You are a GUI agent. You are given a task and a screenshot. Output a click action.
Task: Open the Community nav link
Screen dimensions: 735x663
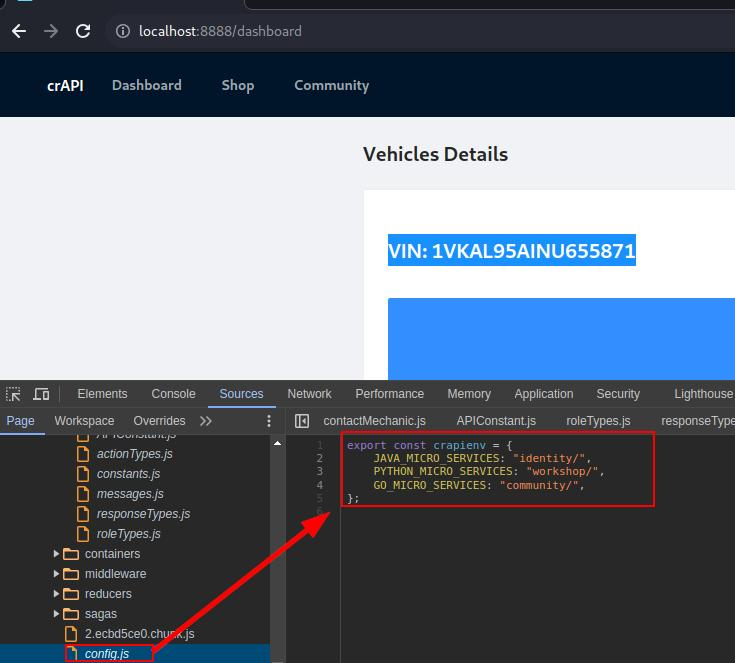[331, 85]
